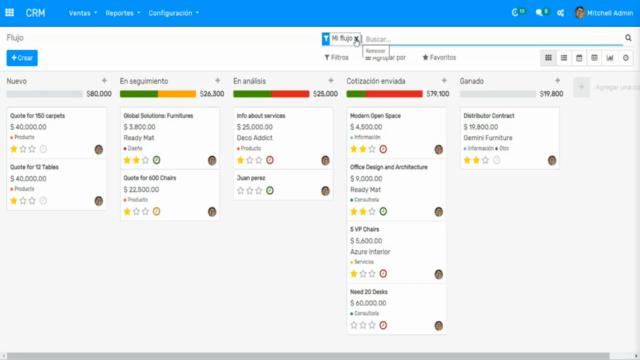Expand the Filtros dropdown

pos(336,58)
